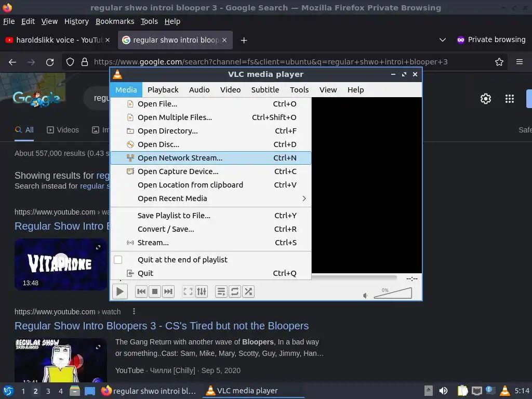Click the taskbar volume icon

443,391
